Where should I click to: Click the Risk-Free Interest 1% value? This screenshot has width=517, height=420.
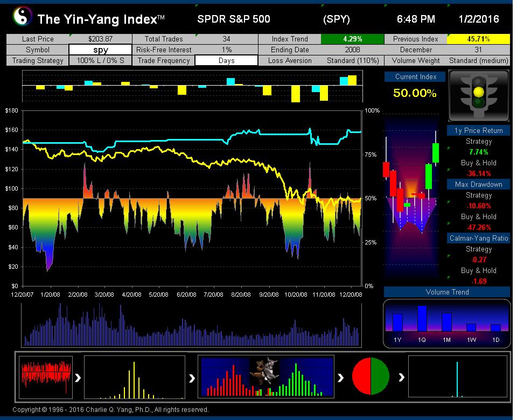click(226, 50)
